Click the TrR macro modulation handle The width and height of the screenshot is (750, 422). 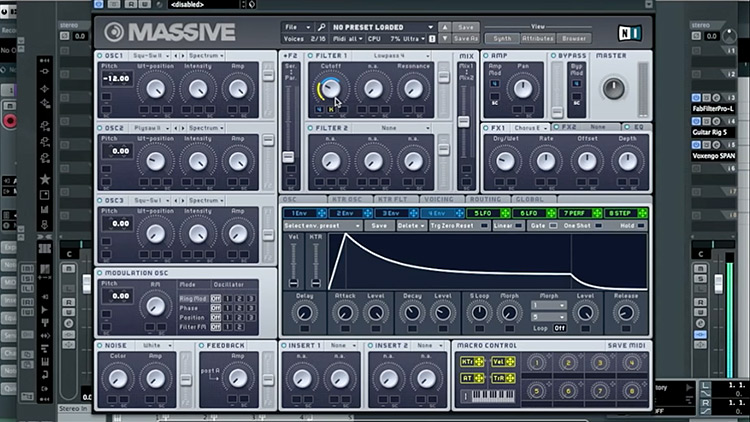(x=510, y=378)
